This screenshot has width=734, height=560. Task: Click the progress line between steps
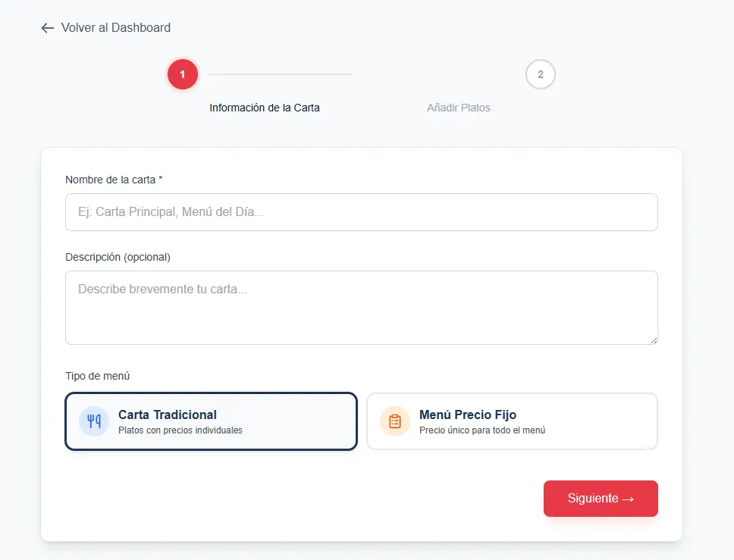pyautogui.click(x=280, y=74)
